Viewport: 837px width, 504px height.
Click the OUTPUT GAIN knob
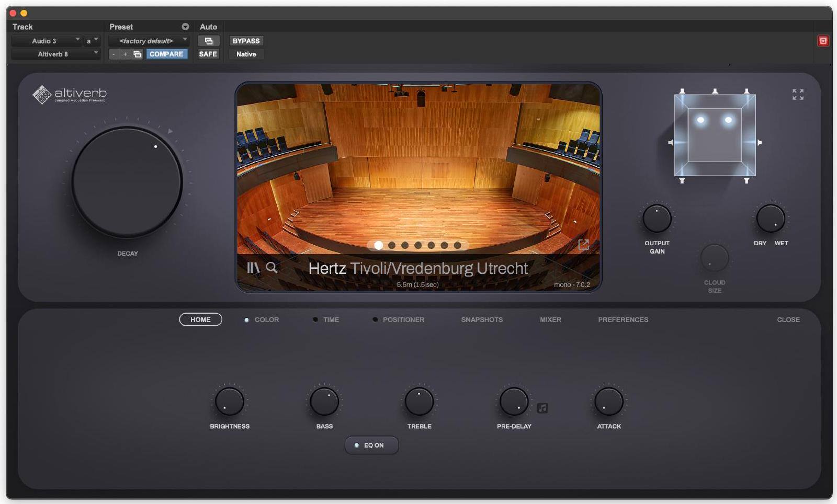point(657,219)
